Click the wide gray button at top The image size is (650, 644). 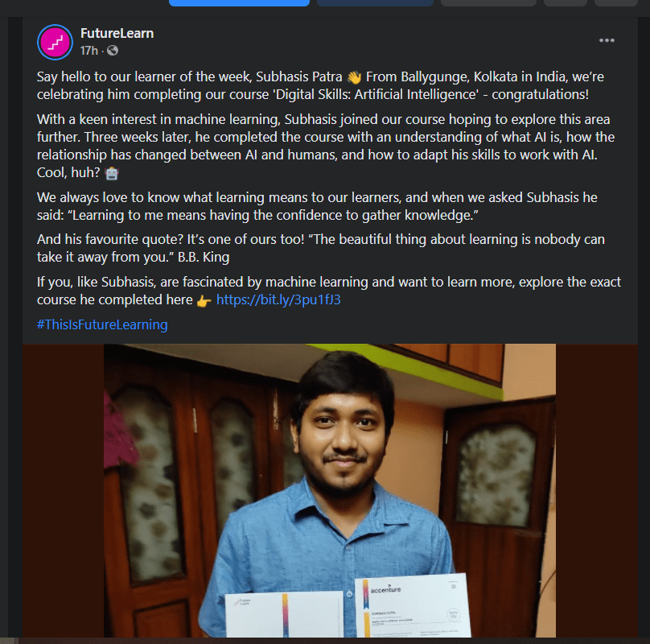[x=488, y=3]
